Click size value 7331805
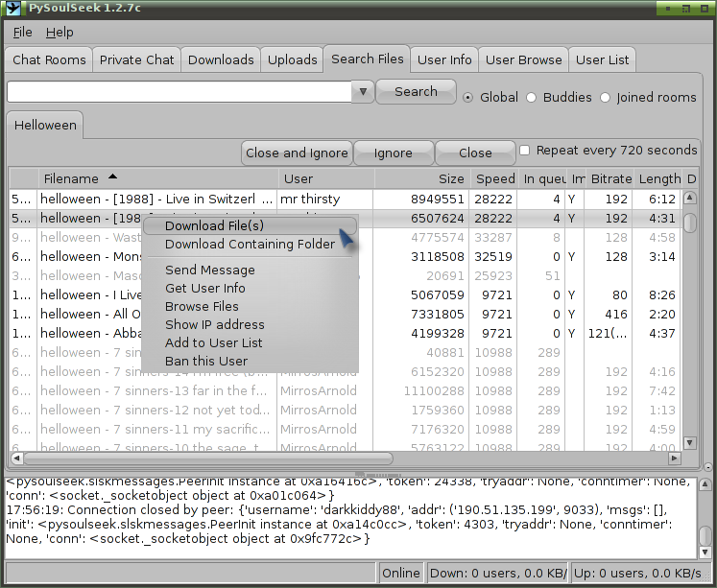Viewport: 717px width, 588px height. coord(437,315)
